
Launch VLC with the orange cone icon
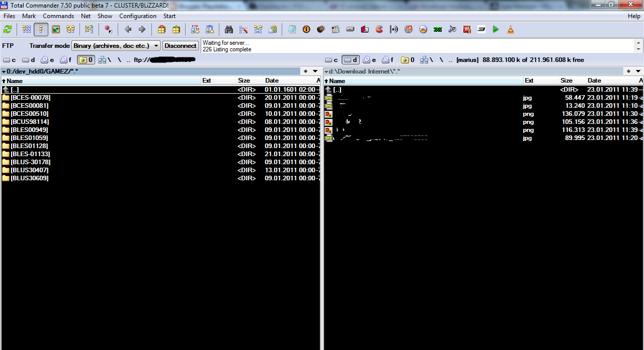click(511, 29)
